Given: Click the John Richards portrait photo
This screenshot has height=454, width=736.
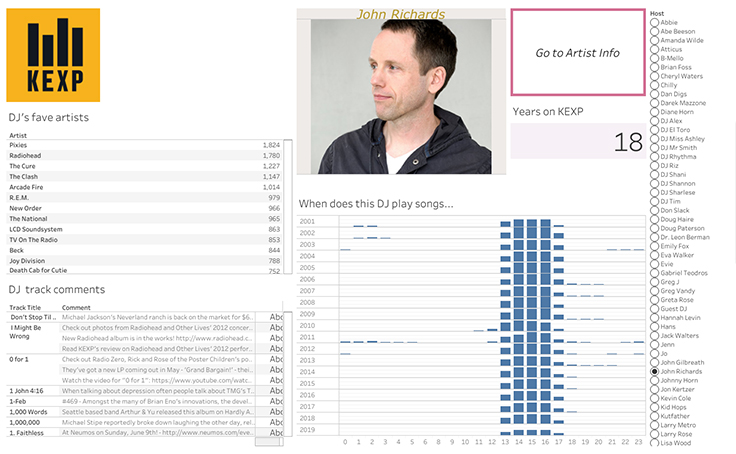Looking at the screenshot, I should [400, 96].
